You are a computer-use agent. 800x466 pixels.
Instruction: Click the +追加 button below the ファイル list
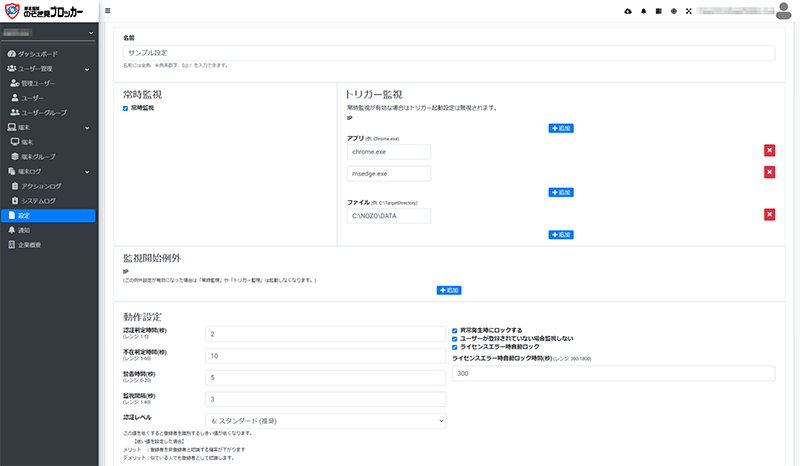tap(561, 235)
